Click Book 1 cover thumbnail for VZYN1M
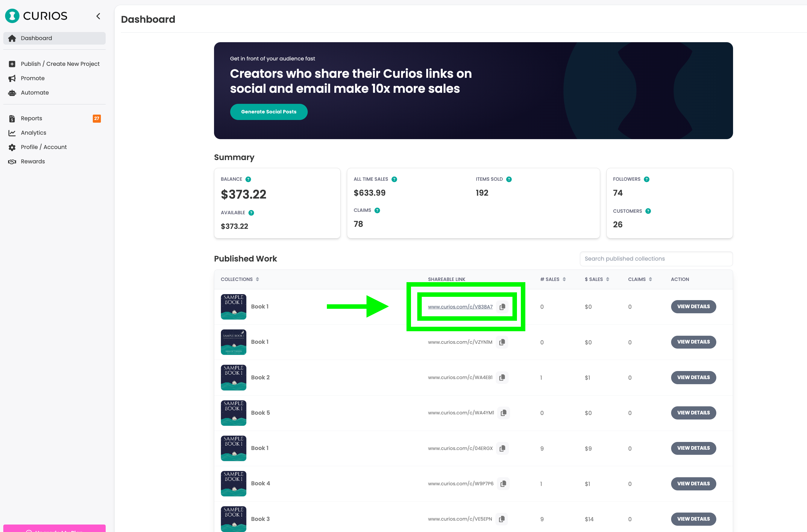This screenshot has width=807, height=532. click(233, 342)
